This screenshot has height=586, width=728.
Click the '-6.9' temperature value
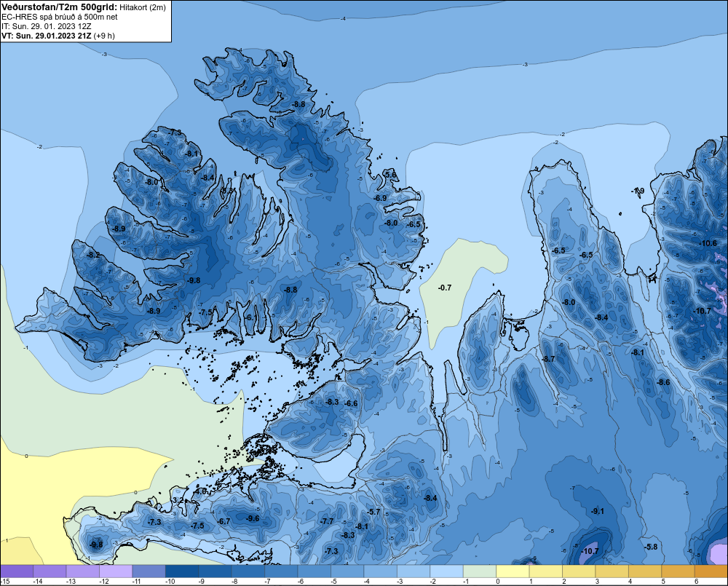380,198
